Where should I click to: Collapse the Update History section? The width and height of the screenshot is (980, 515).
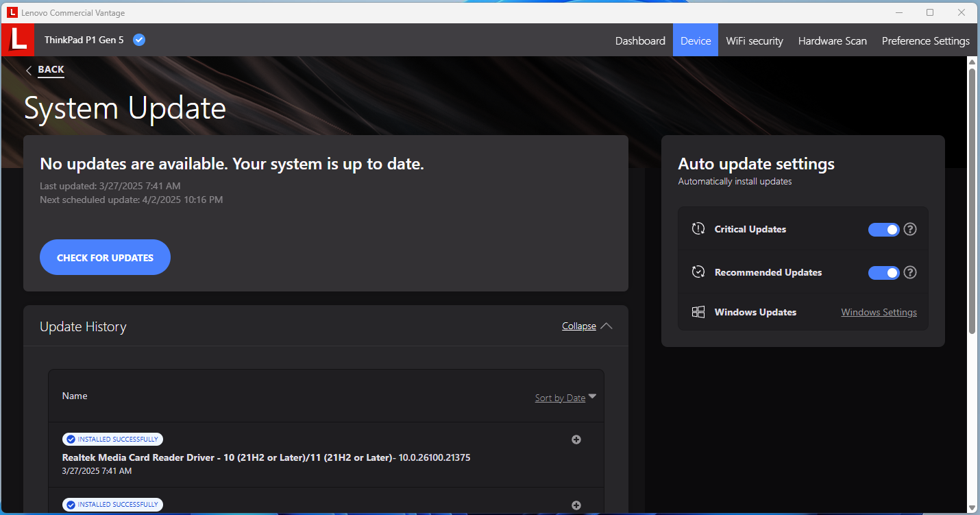click(586, 326)
